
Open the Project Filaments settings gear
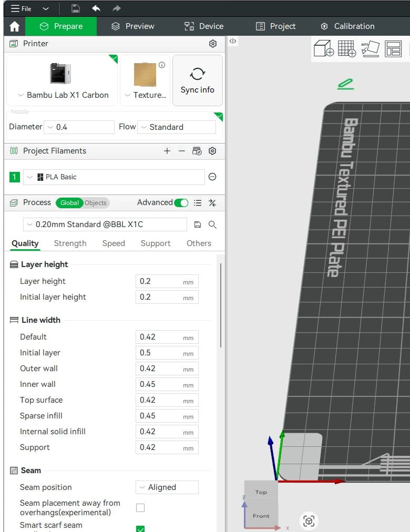tap(212, 151)
